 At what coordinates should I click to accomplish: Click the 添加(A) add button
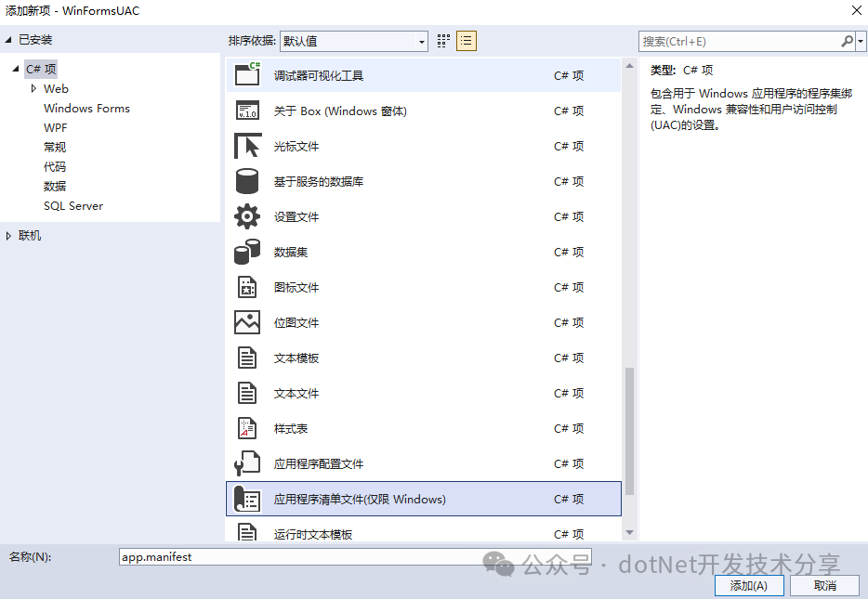click(x=749, y=585)
